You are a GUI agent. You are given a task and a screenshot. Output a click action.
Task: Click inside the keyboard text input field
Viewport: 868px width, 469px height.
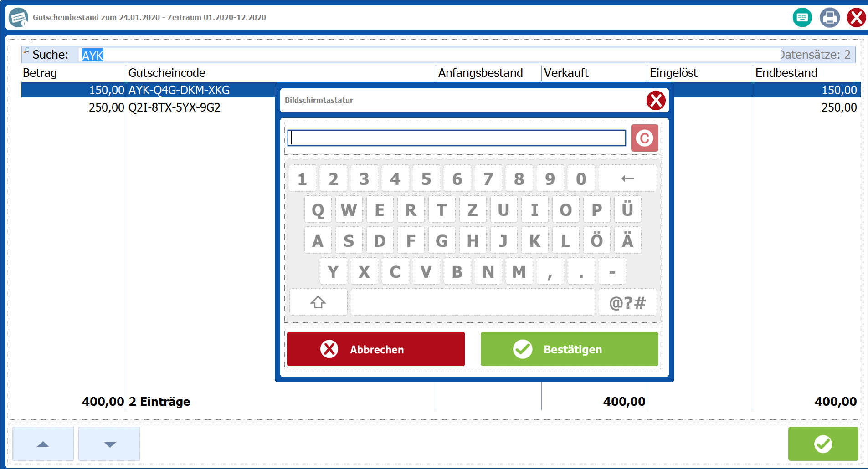click(456, 138)
